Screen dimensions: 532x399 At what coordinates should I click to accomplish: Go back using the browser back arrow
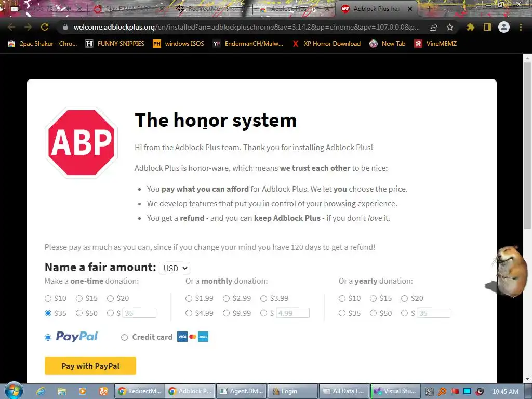tap(11, 27)
